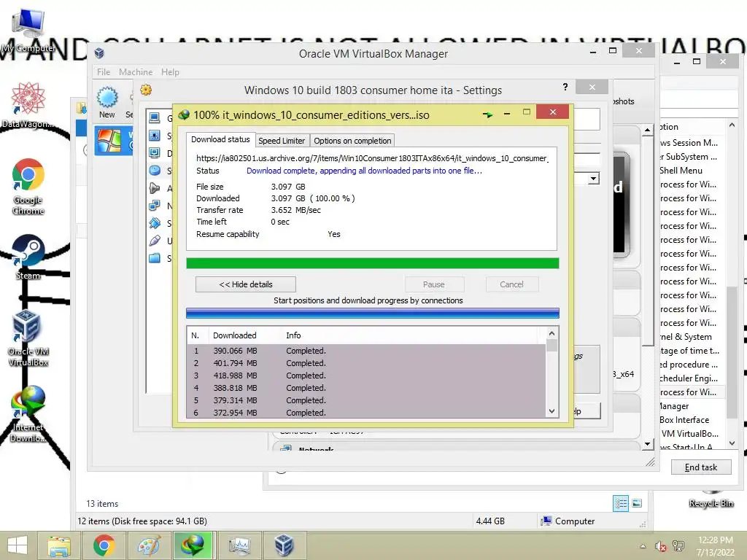
Task: Open Paint from the taskbar
Action: tap(148, 545)
